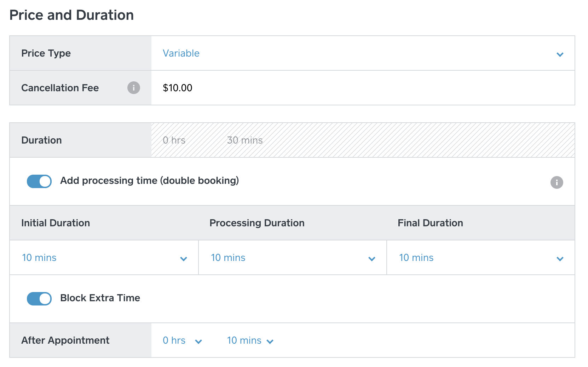The height and width of the screenshot is (367, 588).
Task: Click the Processing Duration chevron arrow
Action: [372, 259]
